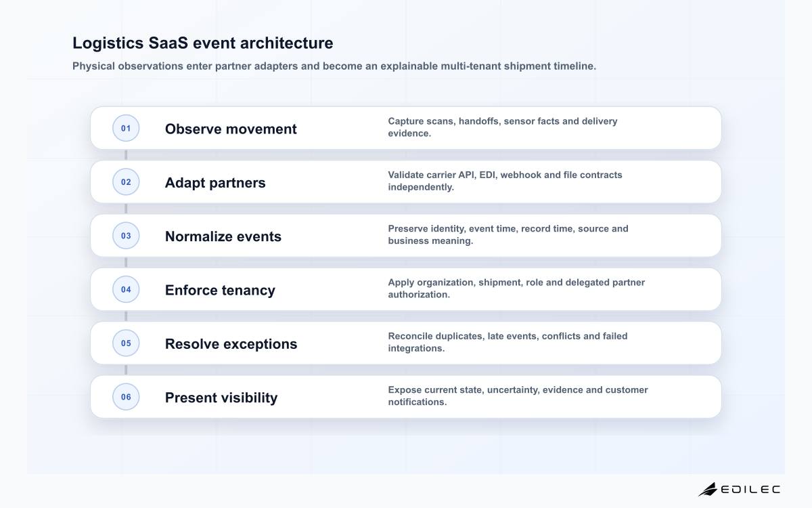The height and width of the screenshot is (508, 812).
Task: Select the 02 step number circle
Action: (126, 182)
